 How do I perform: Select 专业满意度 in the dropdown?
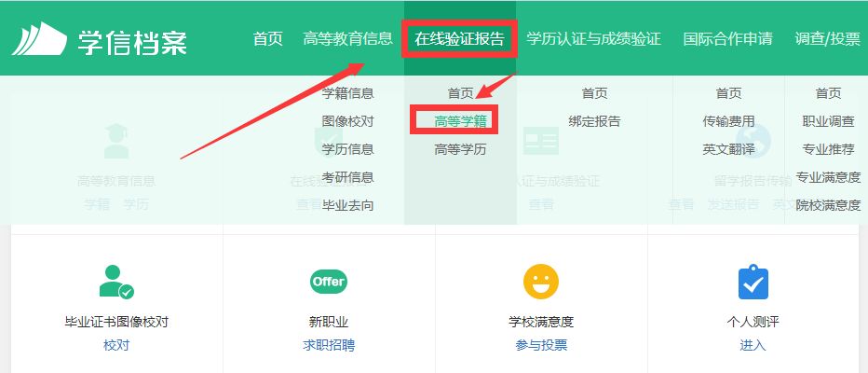pyautogui.click(x=828, y=177)
